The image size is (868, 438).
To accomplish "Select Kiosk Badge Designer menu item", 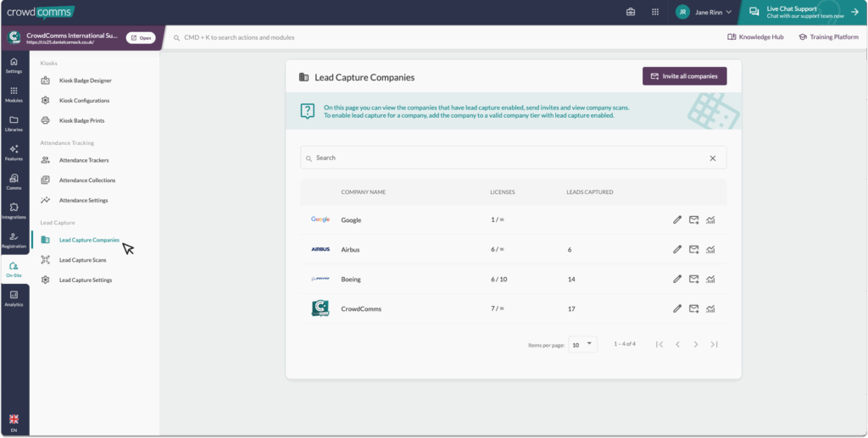I will pyautogui.click(x=85, y=80).
